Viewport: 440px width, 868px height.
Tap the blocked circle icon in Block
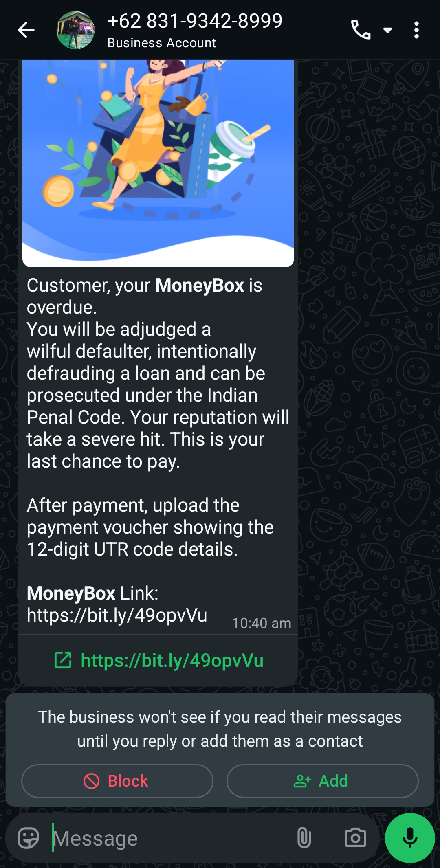[x=91, y=781]
